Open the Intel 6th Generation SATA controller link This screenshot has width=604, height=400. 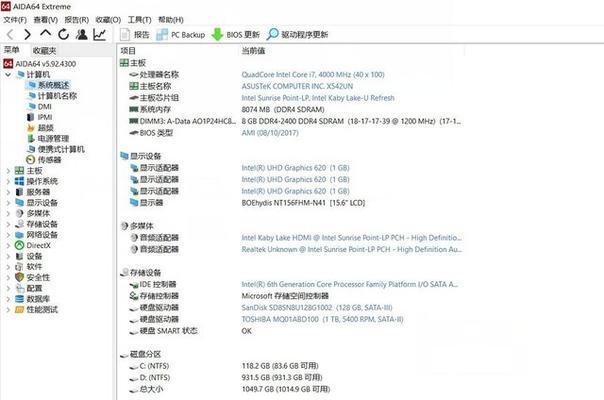click(350, 284)
